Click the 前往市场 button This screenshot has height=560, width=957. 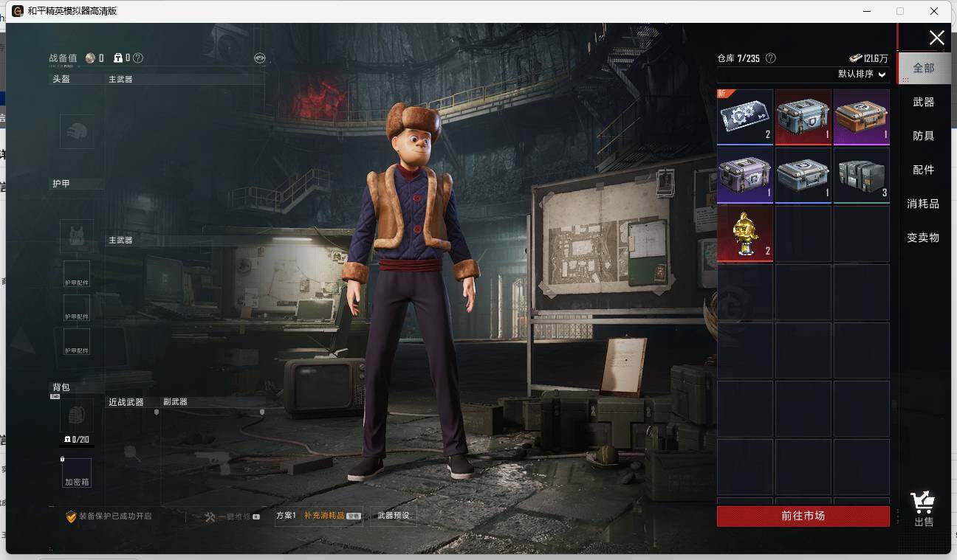(803, 516)
